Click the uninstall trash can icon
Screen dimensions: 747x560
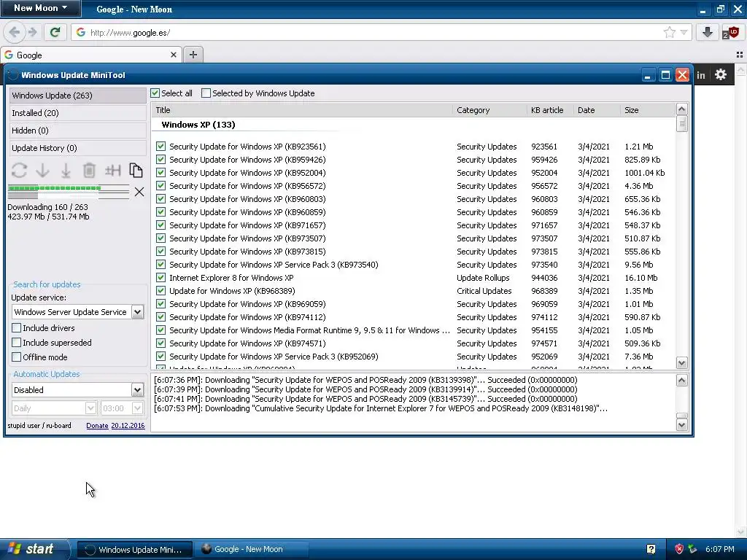pos(89,170)
